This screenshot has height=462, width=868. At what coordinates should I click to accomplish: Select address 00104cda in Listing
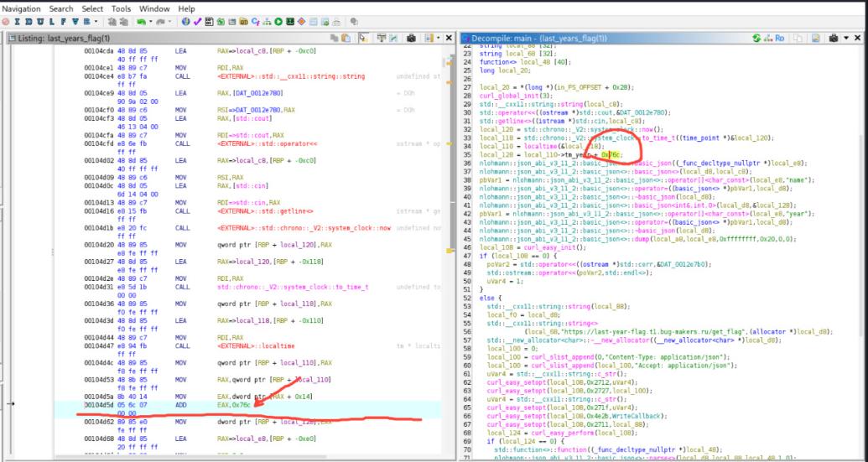coord(98,51)
